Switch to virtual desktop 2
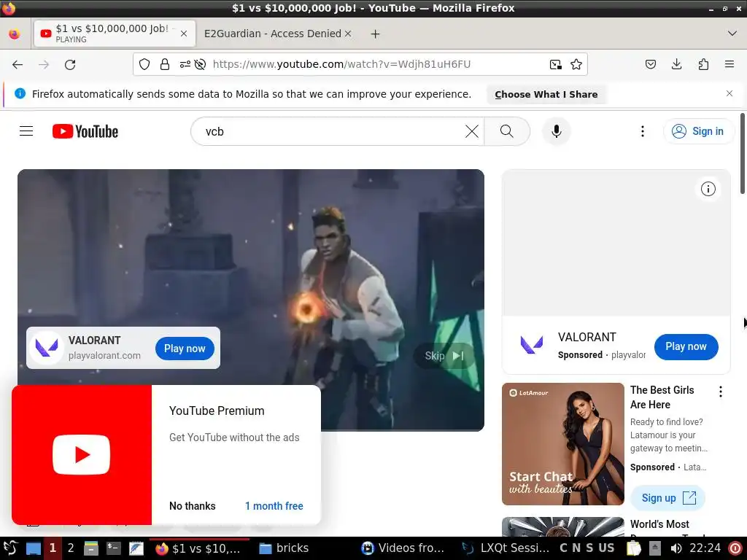The width and height of the screenshot is (747, 560). (71, 548)
